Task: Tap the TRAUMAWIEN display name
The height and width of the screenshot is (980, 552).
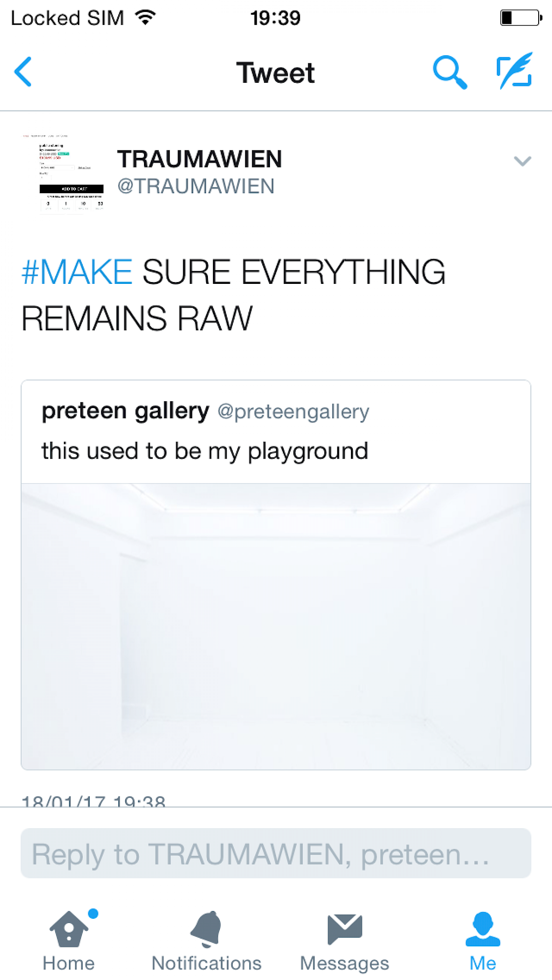Action: click(199, 159)
